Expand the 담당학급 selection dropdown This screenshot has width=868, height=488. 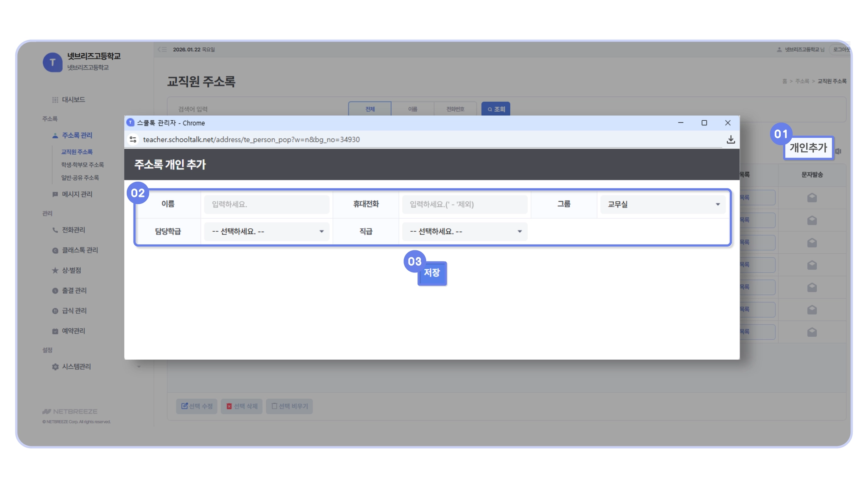pos(267,232)
